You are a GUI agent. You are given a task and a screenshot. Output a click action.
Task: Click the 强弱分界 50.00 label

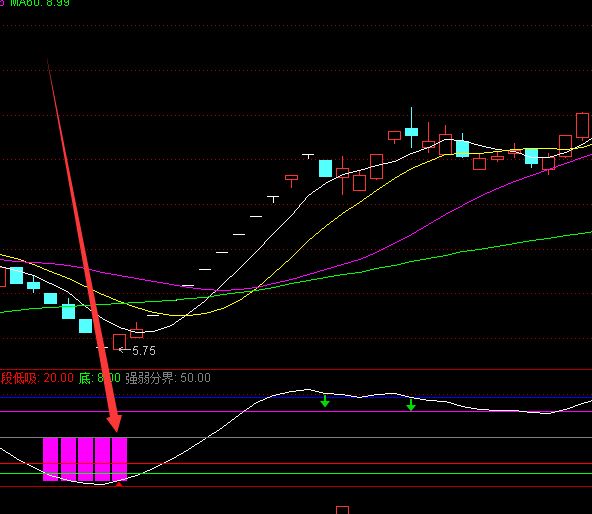coord(168,378)
